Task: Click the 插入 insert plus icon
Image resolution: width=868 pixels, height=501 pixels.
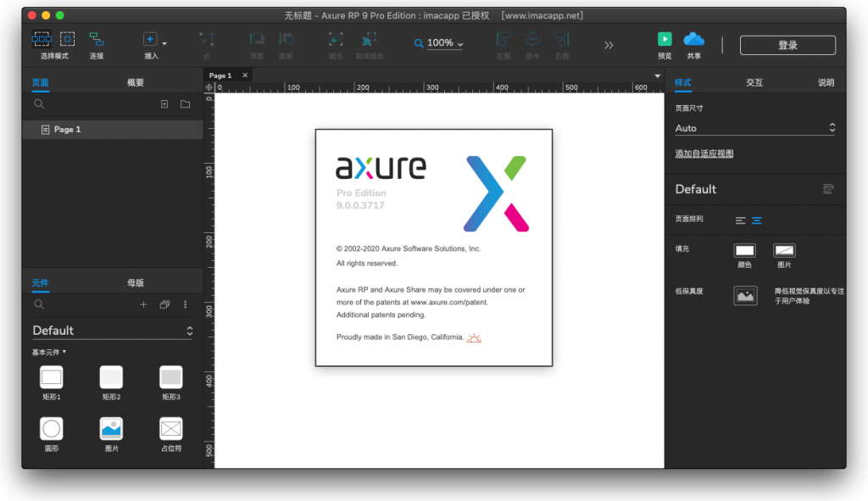Action: click(149, 39)
